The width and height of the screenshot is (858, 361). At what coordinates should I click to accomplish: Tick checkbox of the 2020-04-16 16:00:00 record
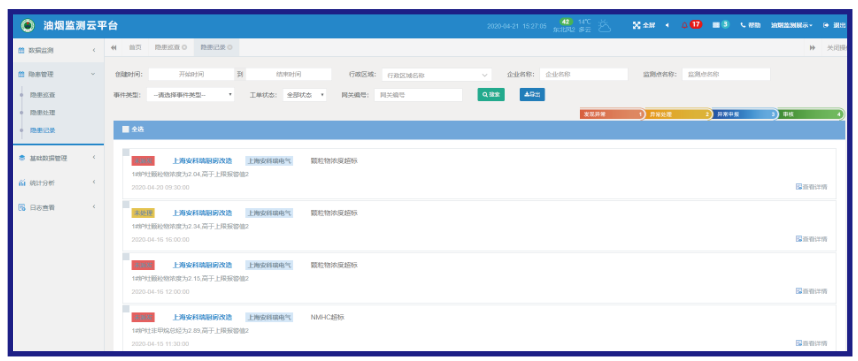(125, 204)
